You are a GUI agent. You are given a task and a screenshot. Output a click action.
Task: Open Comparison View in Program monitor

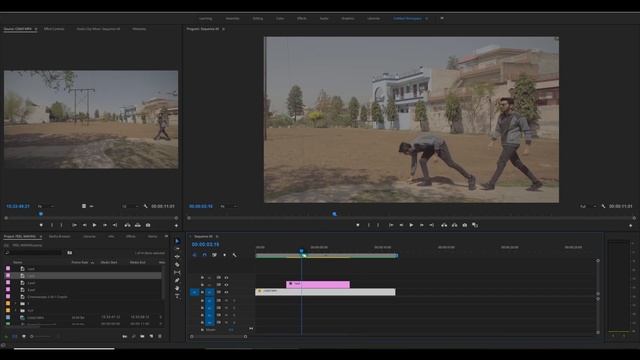[475, 225]
